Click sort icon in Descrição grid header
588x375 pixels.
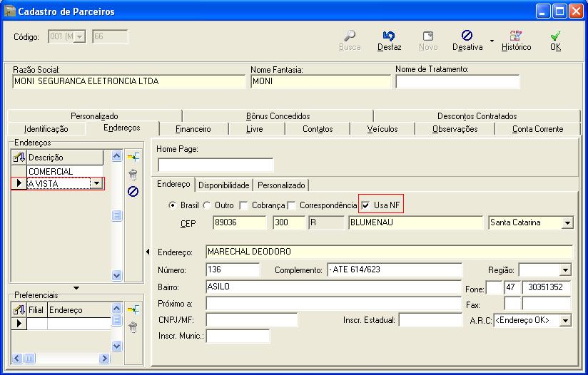19,158
